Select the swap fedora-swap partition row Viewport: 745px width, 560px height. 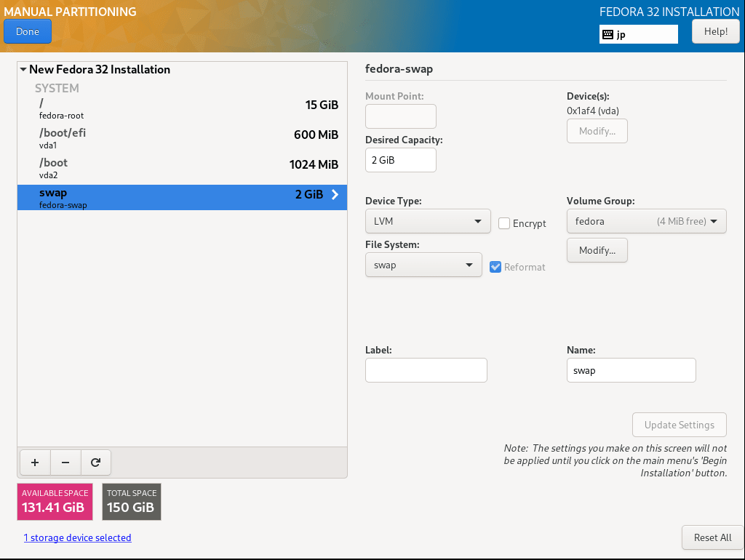182,198
